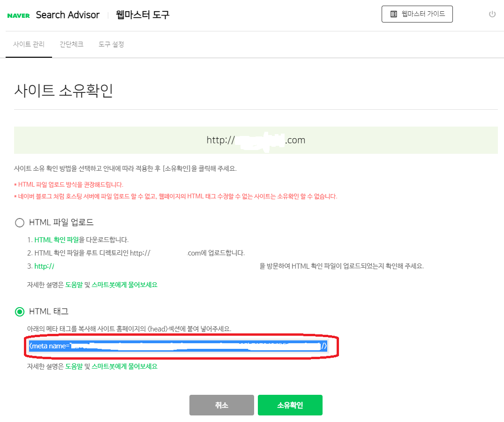Viewport: 504px width, 422px height.
Task: Click the site URL banner http://....com
Action: click(x=256, y=140)
